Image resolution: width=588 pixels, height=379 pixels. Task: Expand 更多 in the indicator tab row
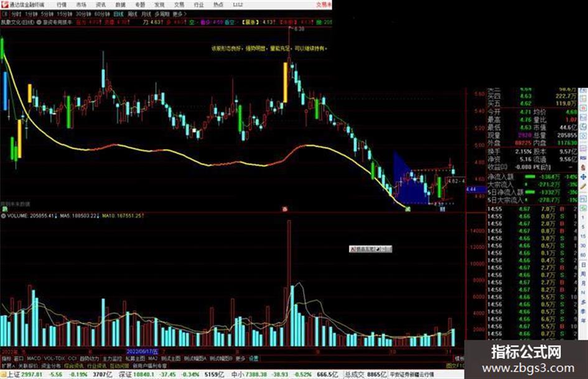click(x=240, y=358)
